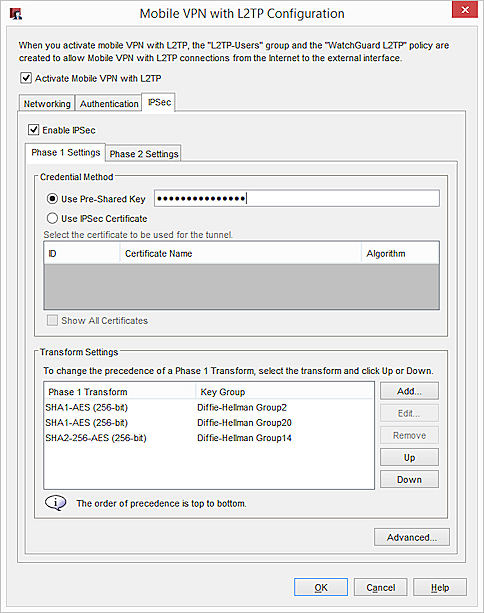Toggle Activate Mobile VPN with L2TP checkbox
The image size is (484, 613).
click(x=26, y=78)
